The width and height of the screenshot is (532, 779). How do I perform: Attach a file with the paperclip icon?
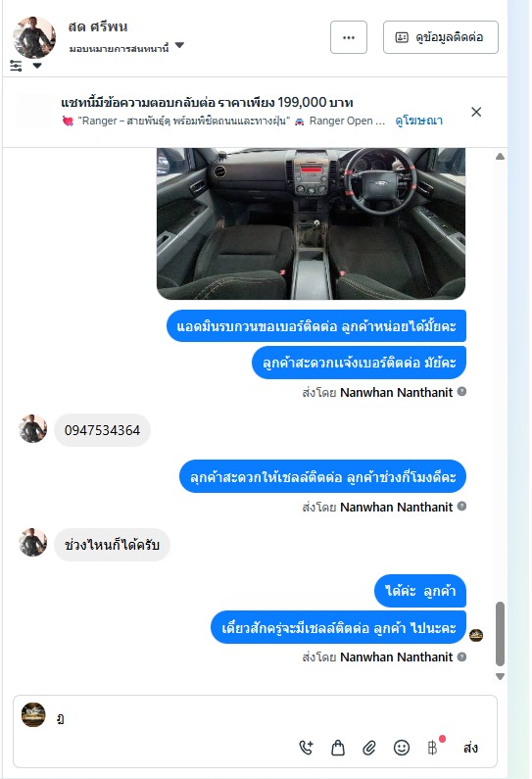(369, 748)
